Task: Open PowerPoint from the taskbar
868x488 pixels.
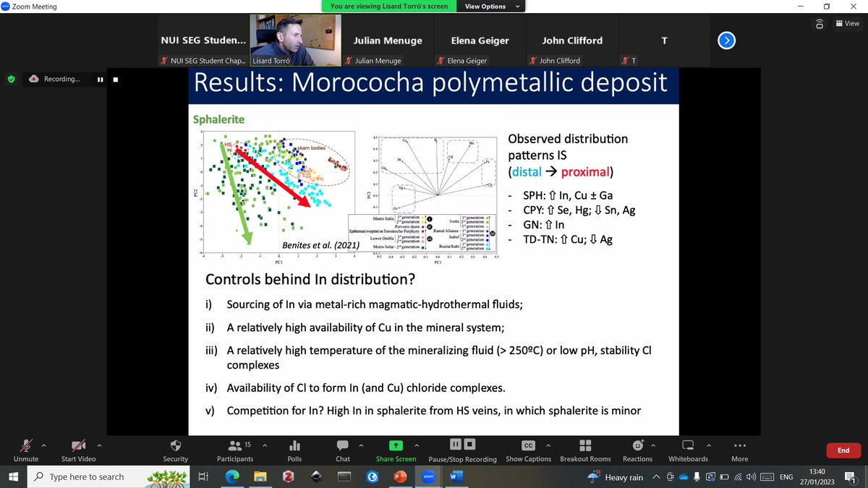Action: coord(399,477)
